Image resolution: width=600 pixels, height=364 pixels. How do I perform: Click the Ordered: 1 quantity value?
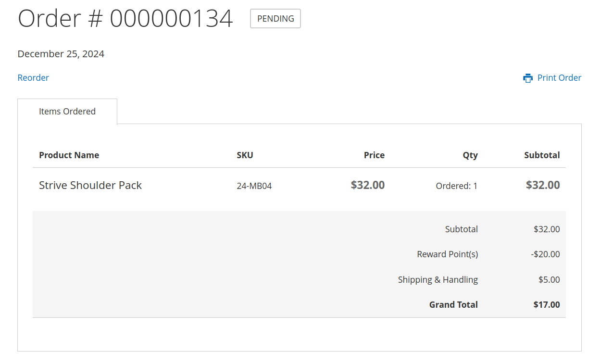456,186
